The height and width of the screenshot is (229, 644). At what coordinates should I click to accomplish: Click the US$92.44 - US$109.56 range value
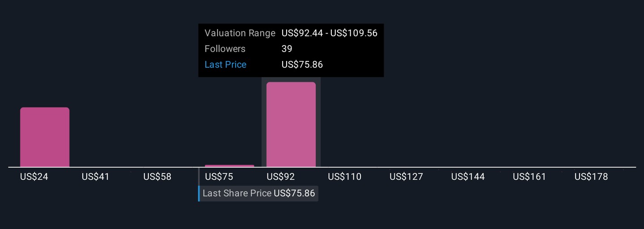coord(330,33)
